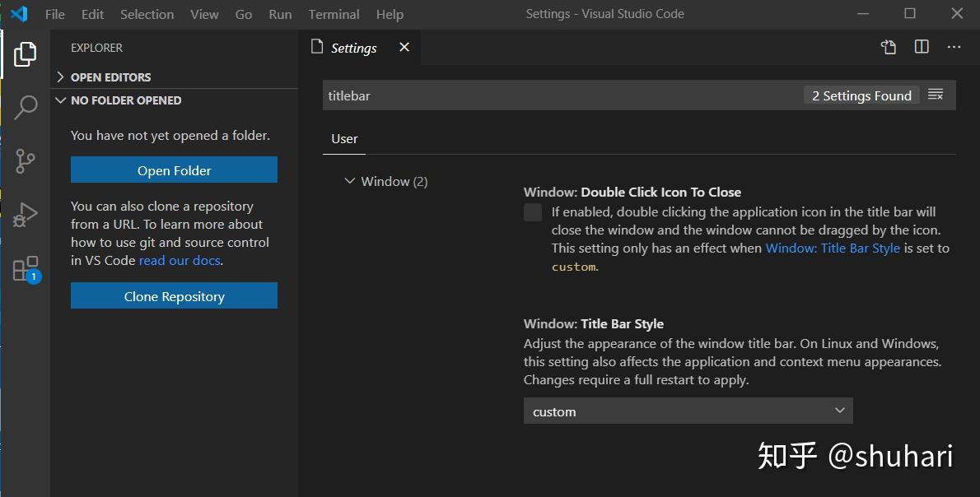The width and height of the screenshot is (980, 497).
Task: Open the Explorer view icon
Action: 25,53
